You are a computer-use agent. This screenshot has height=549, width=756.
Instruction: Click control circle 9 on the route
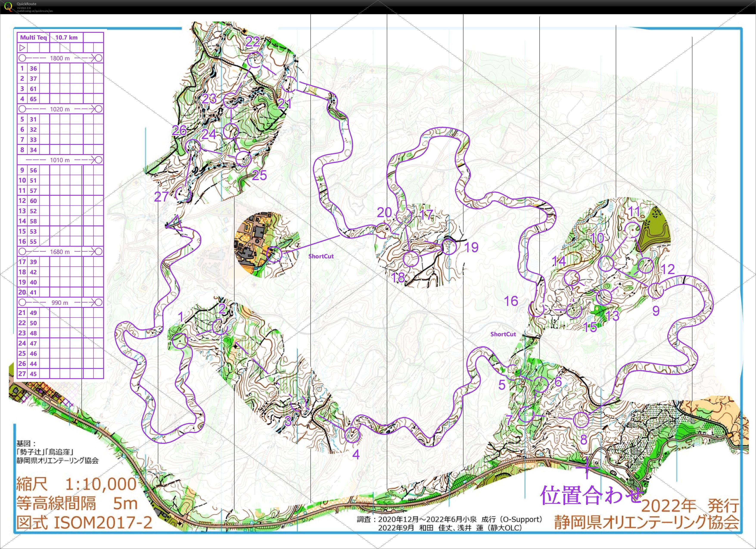tap(656, 291)
